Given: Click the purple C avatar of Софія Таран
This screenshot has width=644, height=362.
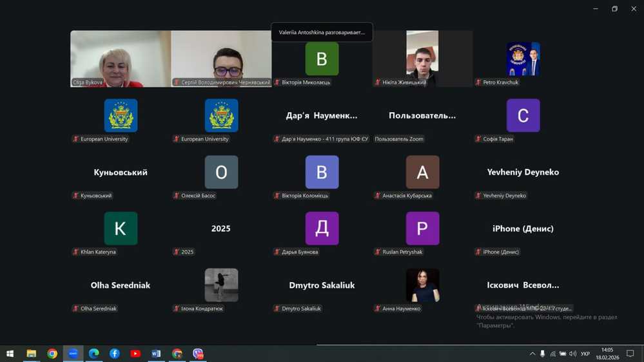Looking at the screenshot, I should [x=523, y=115].
